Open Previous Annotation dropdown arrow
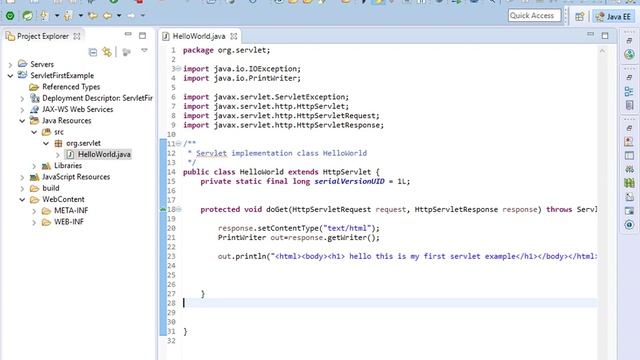This screenshot has height=360, width=640. point(80,16)
